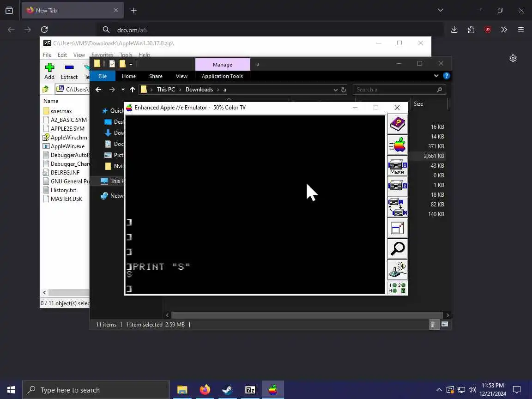Click Explorer Up one level arrow
The width and height of the screenshot is (532, 399).
point(133,90)
